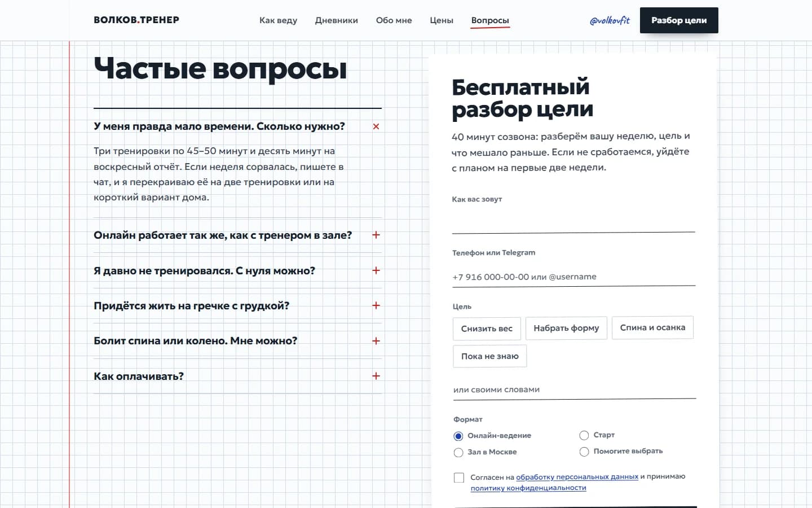Select the 'Спина и осанка' goal chip

[652, 327]
